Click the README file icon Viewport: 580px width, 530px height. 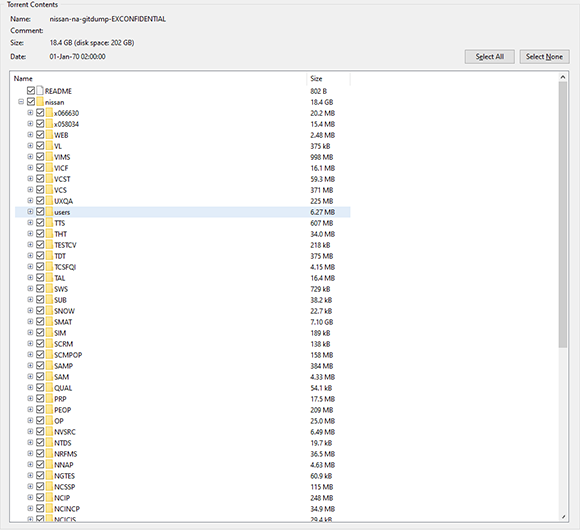click(x=40, y=91)
